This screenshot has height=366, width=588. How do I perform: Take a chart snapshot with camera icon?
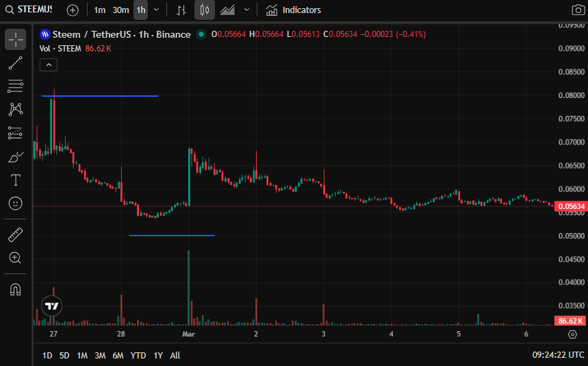pos(578,10)
